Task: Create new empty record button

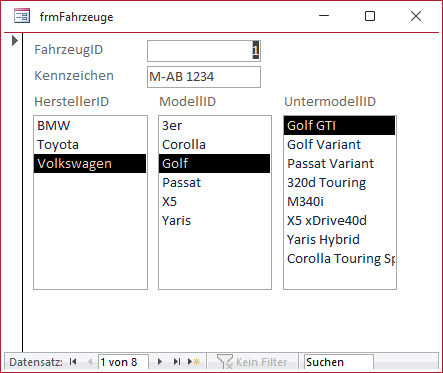Action: (194, 362)
